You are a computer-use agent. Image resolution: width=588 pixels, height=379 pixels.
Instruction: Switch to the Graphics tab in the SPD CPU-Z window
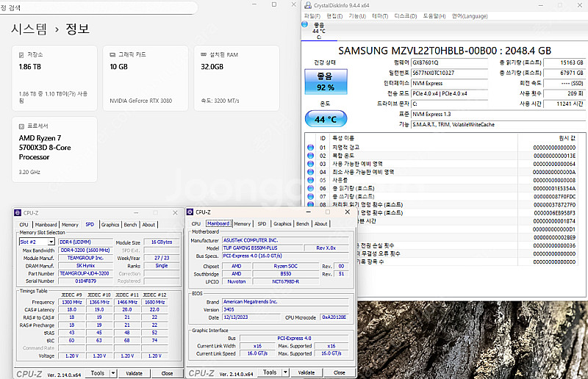[x=110, y=225]
